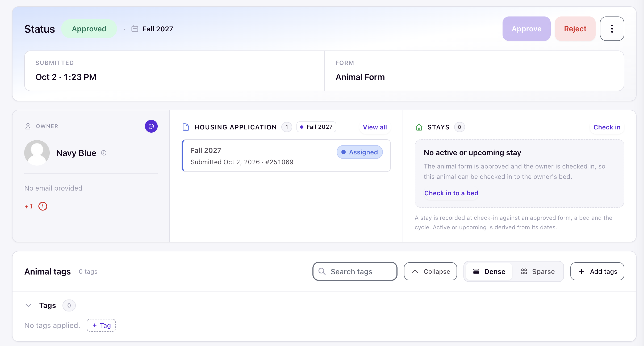The image size is (644, 346).
Task: Switch tags to Sparse view
Action: click(538, 271)
